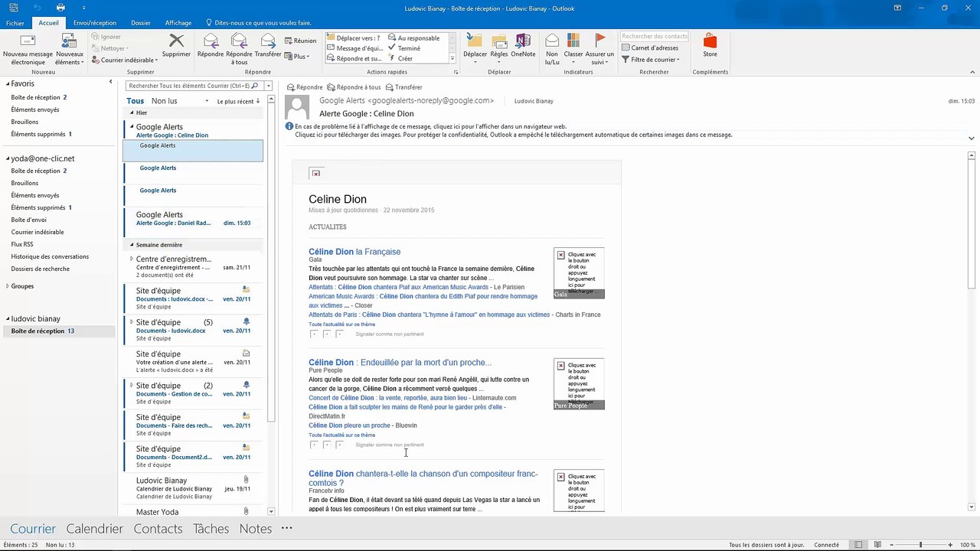Image resolution: width=980 pixels, height=551 pixels.
Task: Collapse the Hier message group
Action: (131, 112)
